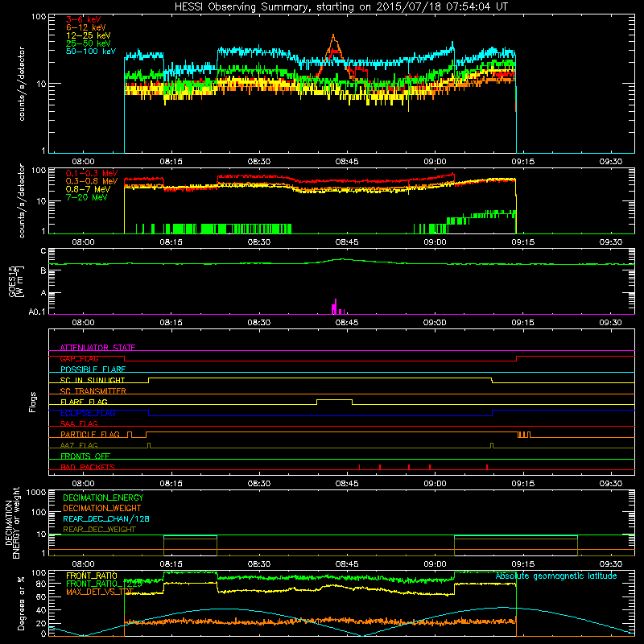The height and width of the screenshot is (644, 644).
Task: Select the 50-100 keV legend label
Action: [91, 52]
